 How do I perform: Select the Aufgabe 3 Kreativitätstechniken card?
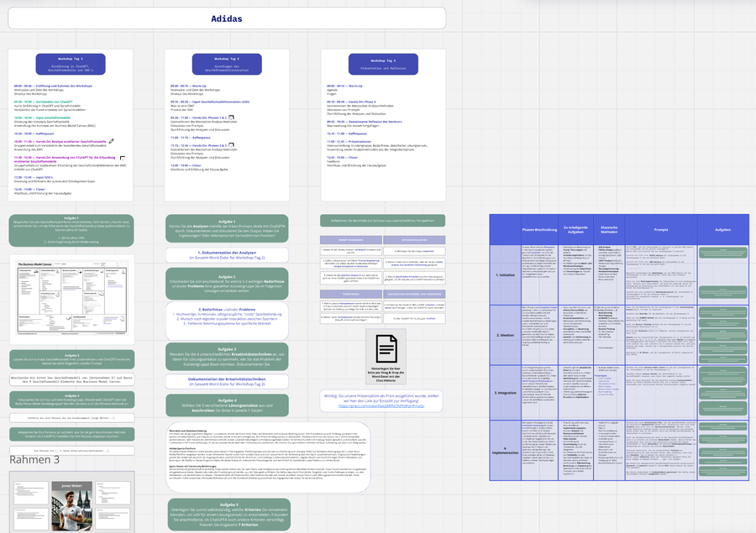227,357
